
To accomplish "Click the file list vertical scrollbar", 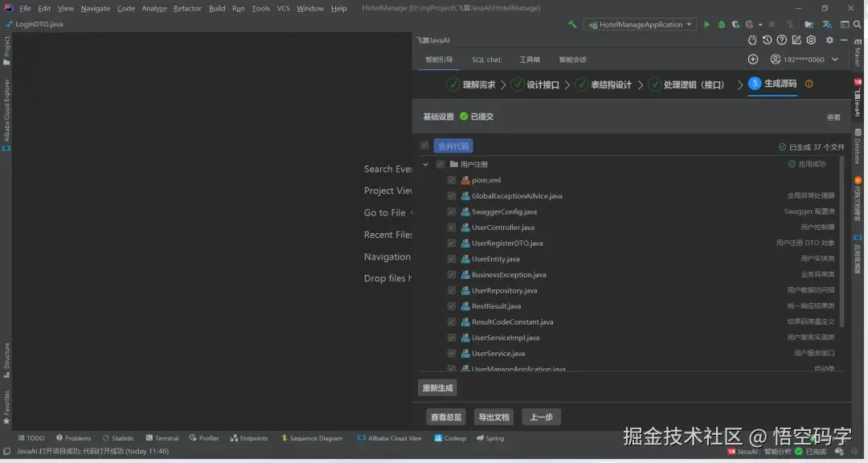I will point(842,241).
